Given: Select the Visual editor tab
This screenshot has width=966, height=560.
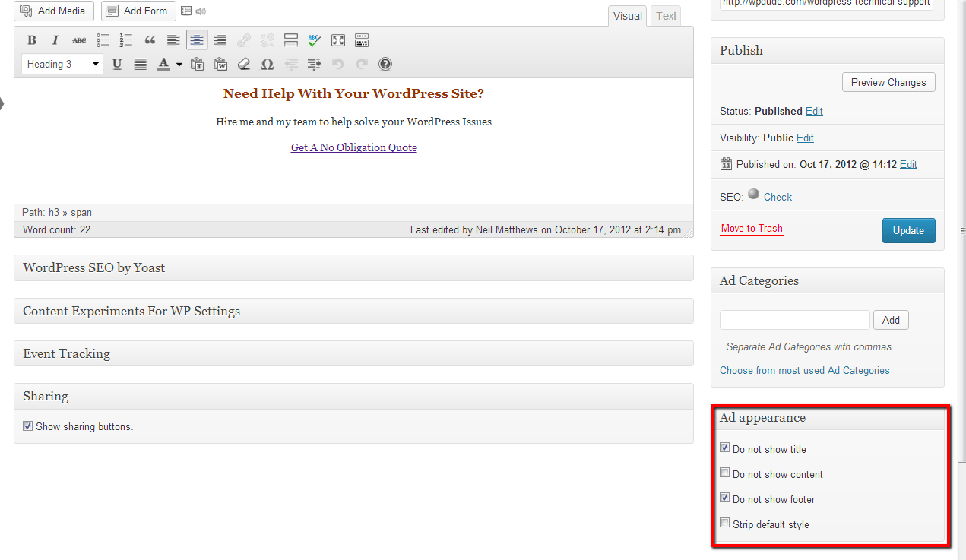Looking at the screenshot, I should tap(627, 16).
